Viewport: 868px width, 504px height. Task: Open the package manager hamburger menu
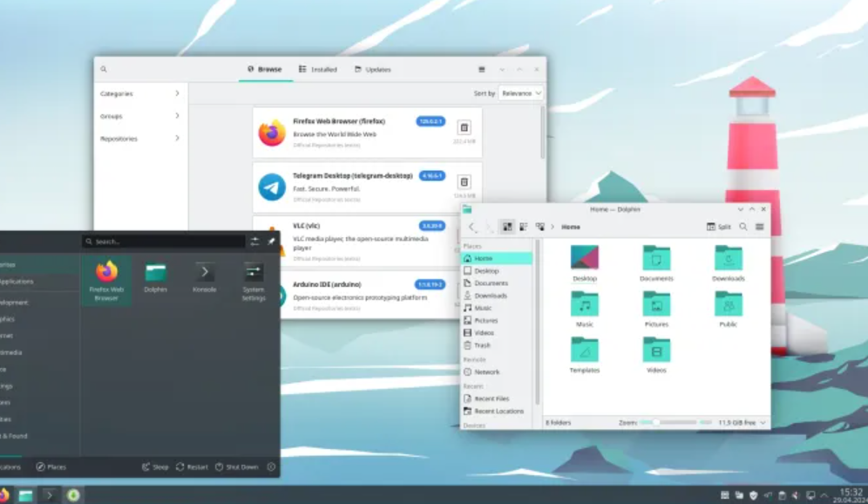[482, 70]
